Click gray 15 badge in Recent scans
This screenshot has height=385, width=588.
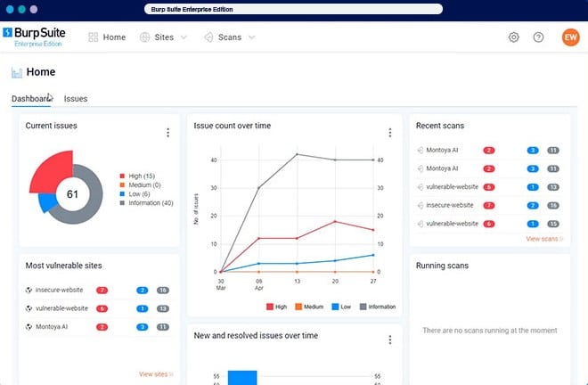pos(553,224)
